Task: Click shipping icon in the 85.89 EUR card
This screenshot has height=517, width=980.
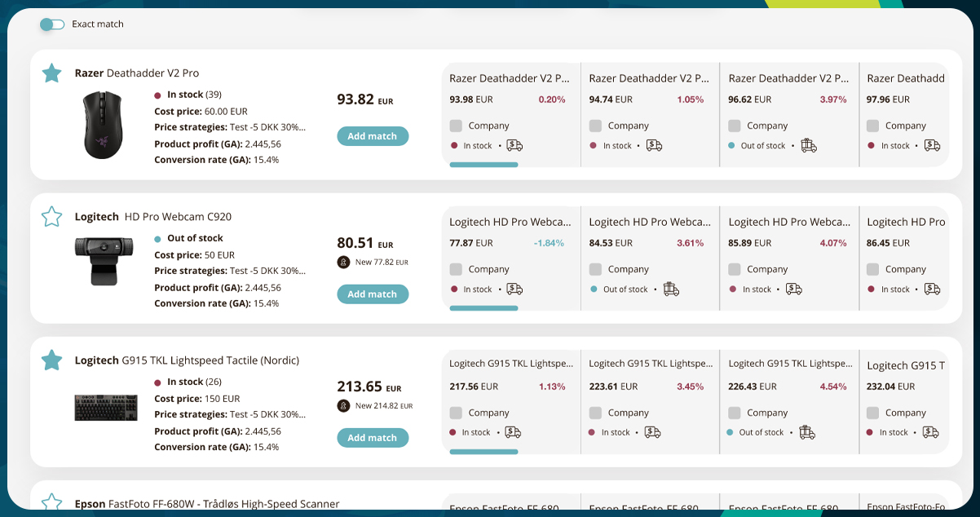Action: tap(793, 289)
